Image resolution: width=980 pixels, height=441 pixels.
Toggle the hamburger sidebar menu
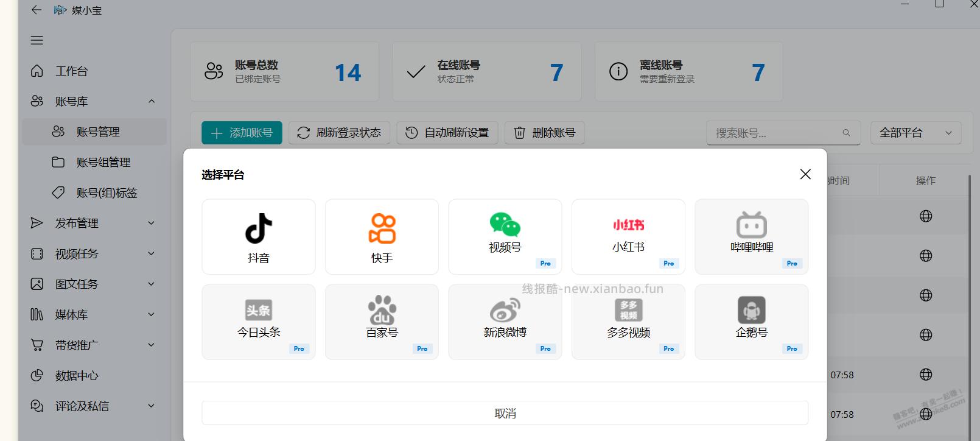tap(37, 40)
